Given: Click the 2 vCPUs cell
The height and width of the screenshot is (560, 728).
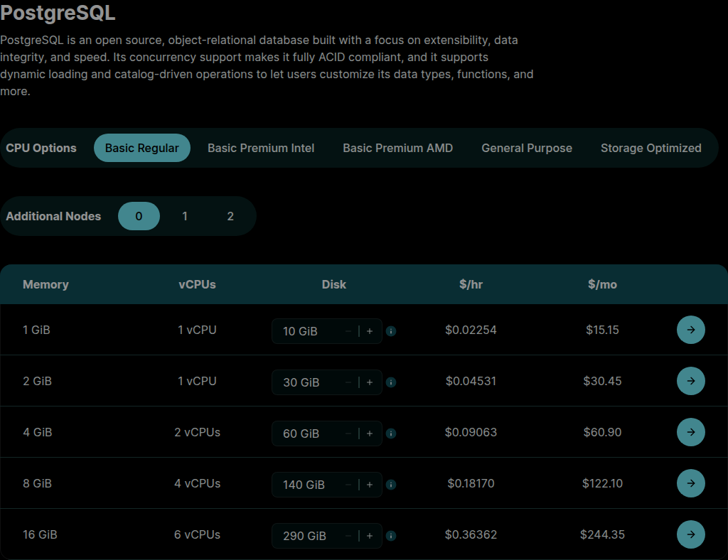Looking at the screenshot, I should coord(198,432).
